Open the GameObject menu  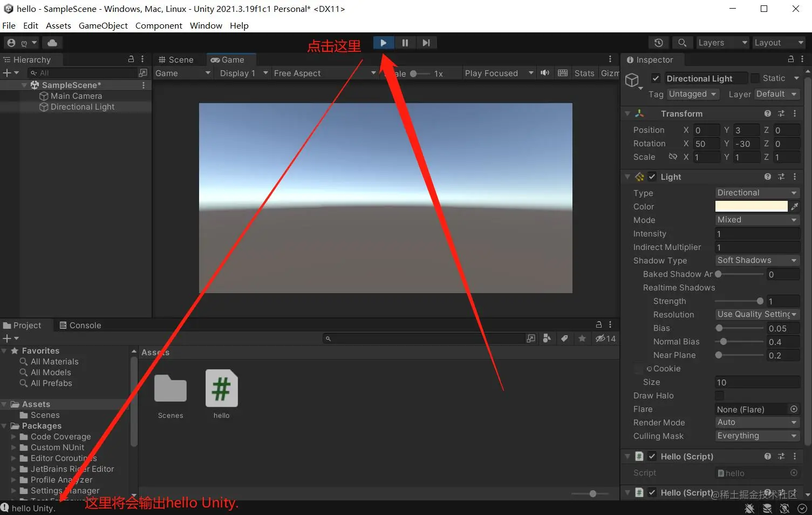(103, 25)
